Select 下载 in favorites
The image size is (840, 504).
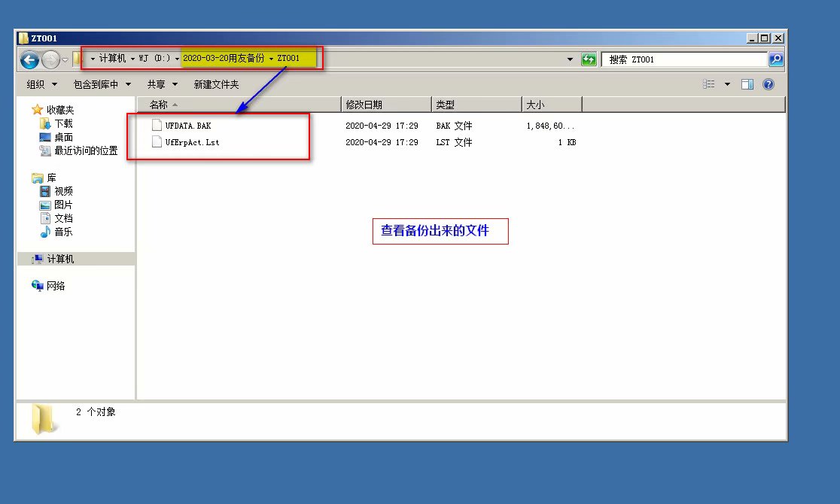63,123
